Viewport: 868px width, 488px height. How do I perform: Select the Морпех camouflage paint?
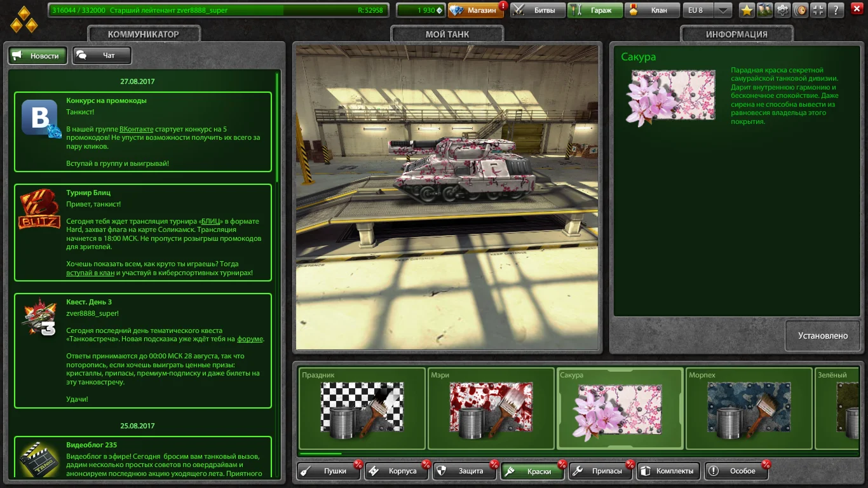coord(749,409)
